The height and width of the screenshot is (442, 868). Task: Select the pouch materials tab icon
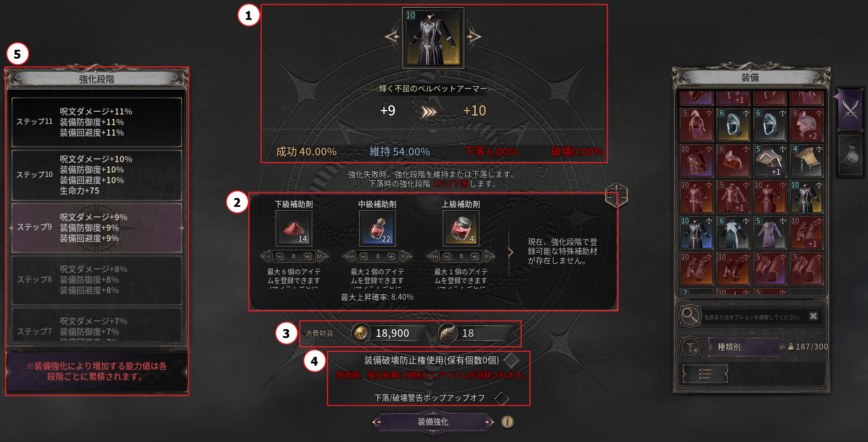(850, 155)
